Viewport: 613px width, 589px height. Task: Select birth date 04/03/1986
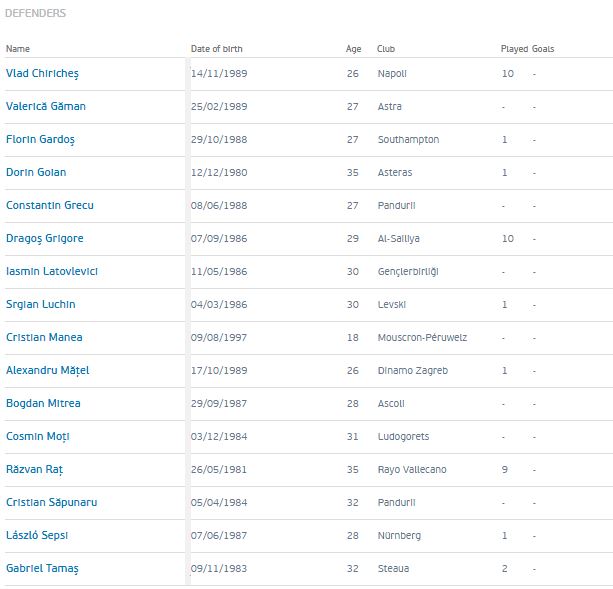point(219,304)
